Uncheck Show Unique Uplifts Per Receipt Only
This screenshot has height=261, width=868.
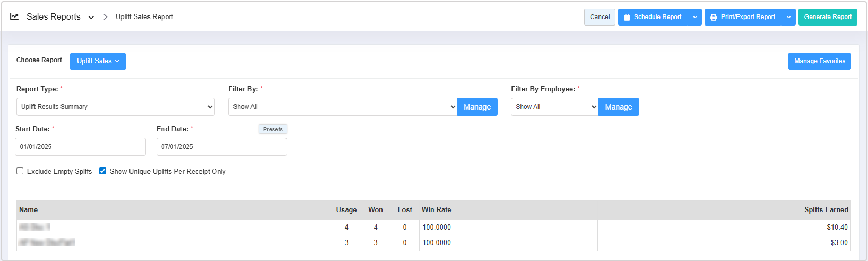103,171
